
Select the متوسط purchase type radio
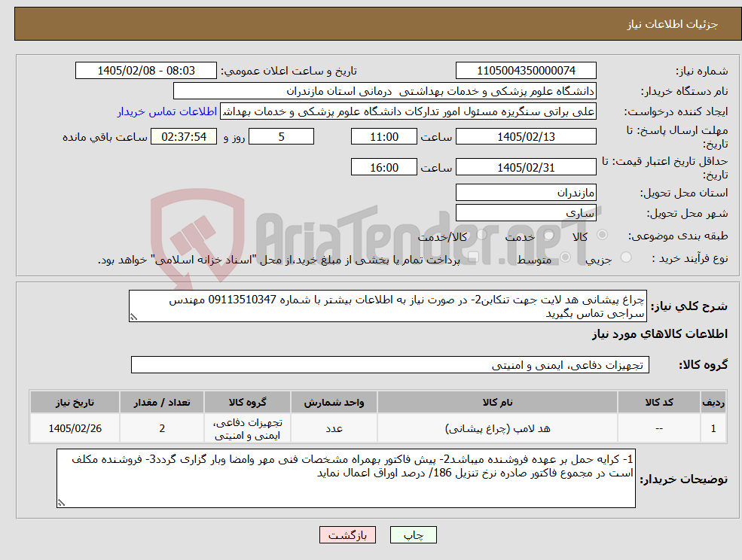565,257
